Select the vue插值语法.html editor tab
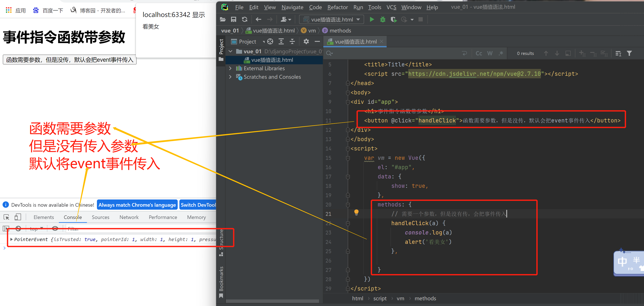Screen dimensions: 644x306 355,41
